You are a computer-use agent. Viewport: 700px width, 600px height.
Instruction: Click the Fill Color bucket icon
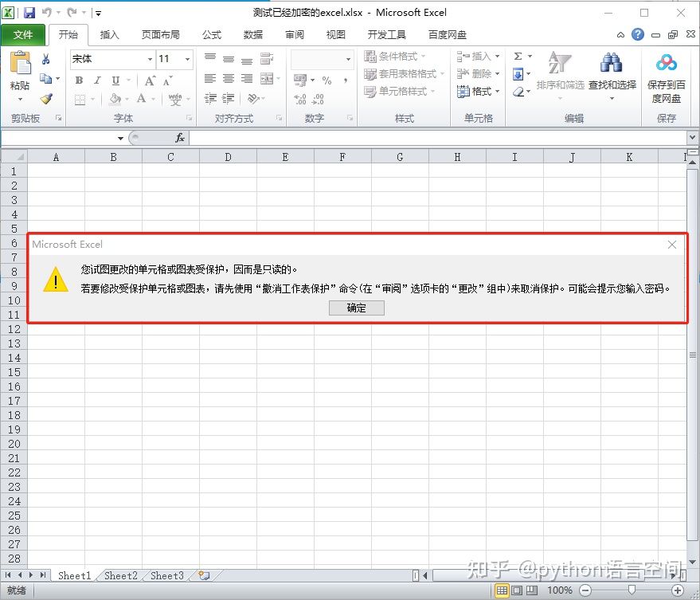[115, 99]
